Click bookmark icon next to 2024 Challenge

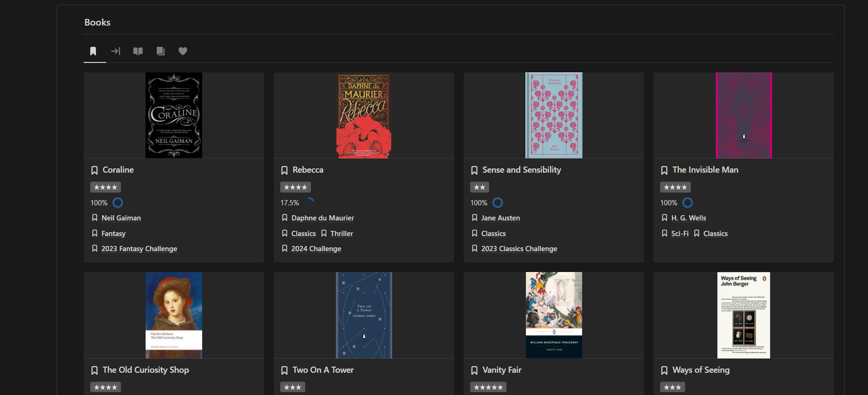(284, 248)
